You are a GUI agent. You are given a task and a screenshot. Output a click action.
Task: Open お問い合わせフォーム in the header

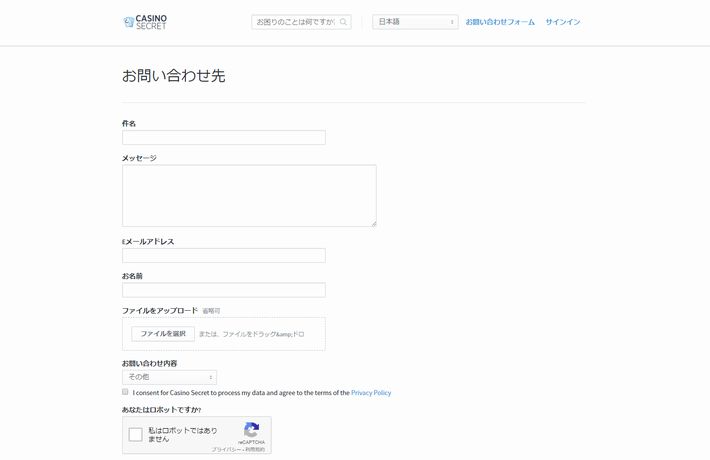tap(500, 22)
